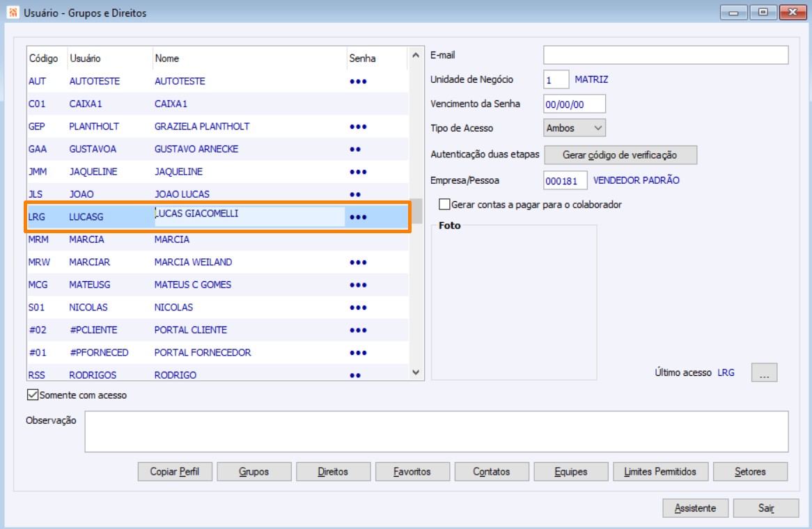The width and height of the screenshot is (812, 529).
Task: Select the RODRIGO user row
Action: [x=217, y=374]
